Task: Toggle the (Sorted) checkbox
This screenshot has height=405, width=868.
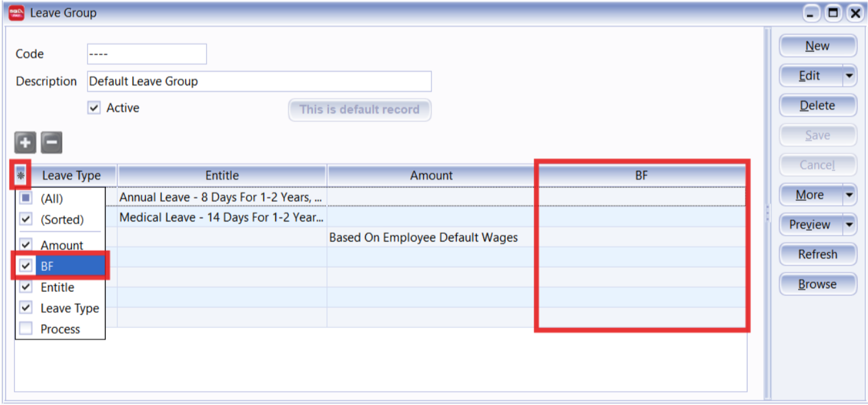Action: click(26, 220)
